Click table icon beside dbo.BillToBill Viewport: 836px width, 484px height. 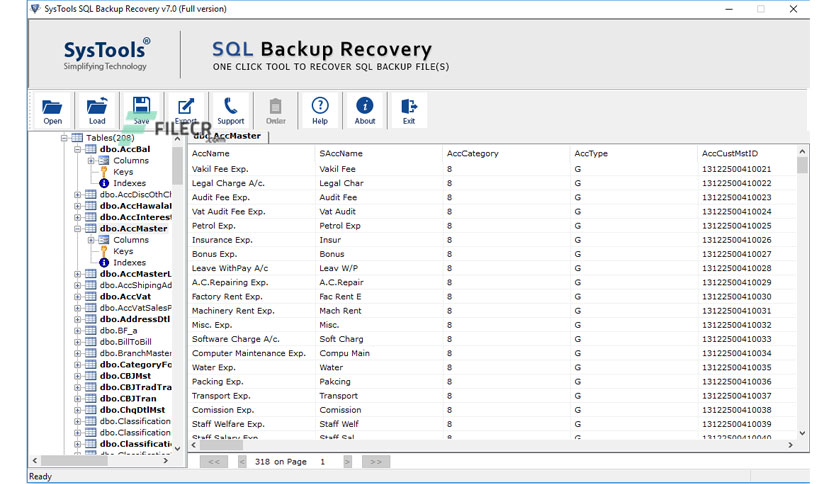click(91, 342)
